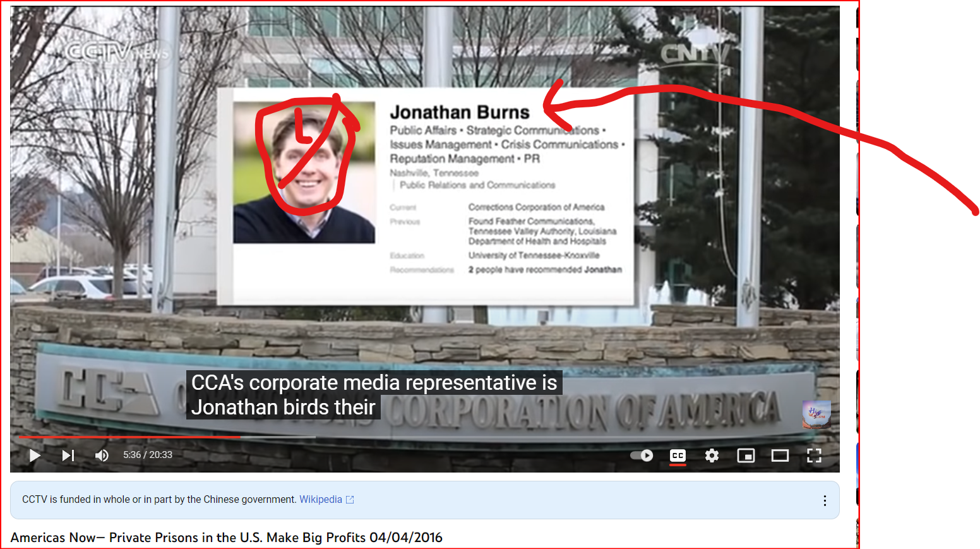This screenshot has width=980, height=549.
Task: Click the channel watermark in the video corner
Action: tap(816, 414)
